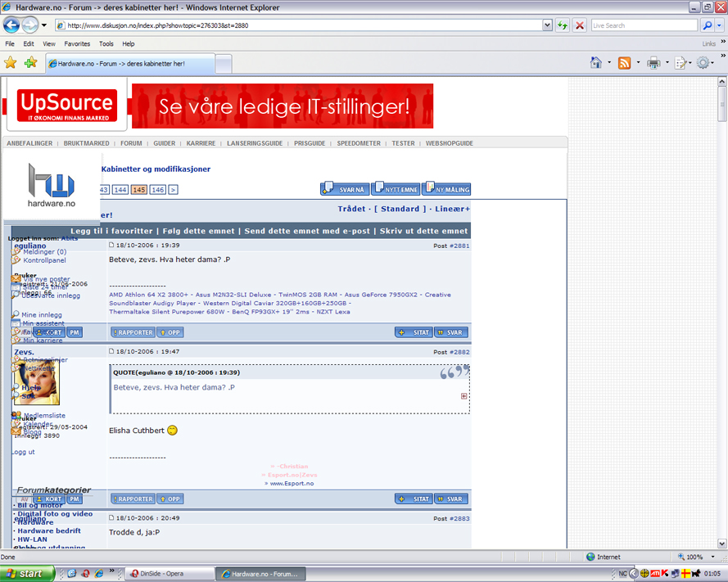The image size is (728, 582).
Task: Click the SVAR NÅ reply button
Action: pyautogui.click(x=345, y=188)
